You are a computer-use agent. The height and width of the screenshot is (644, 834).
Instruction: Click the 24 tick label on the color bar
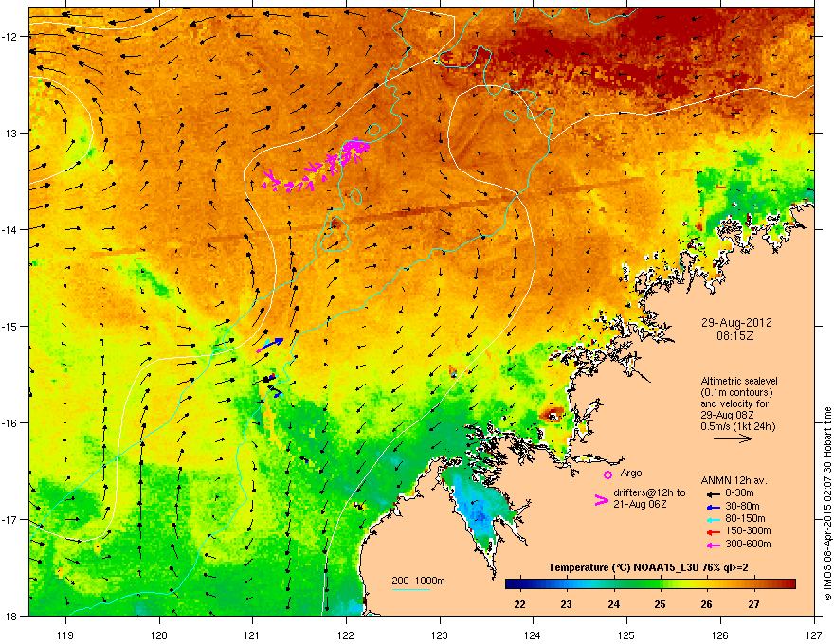pyautogui.click(x=613, y=604)
